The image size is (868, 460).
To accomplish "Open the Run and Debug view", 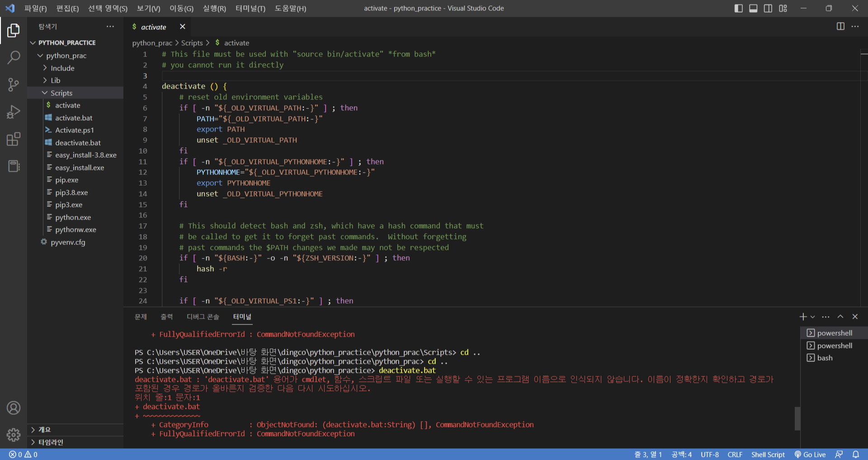I will tap(14, 112).
